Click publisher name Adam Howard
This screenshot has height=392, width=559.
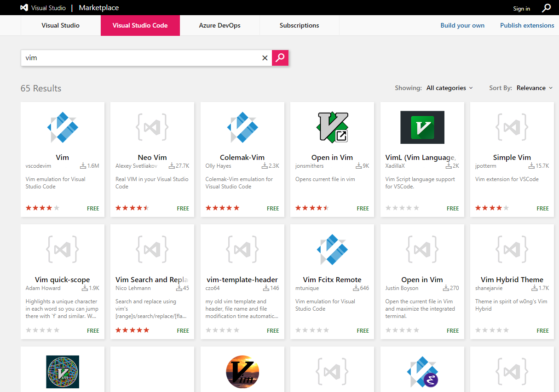click(43, 288)
